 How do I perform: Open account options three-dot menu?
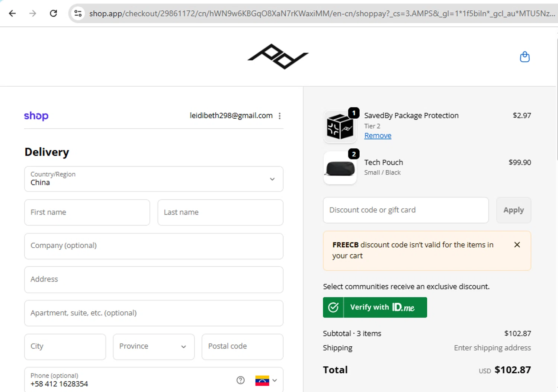[x=280, y=116]
